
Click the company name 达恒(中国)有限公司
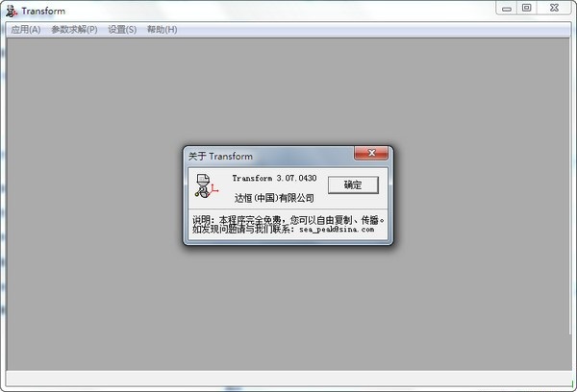[x=274, y=198]
